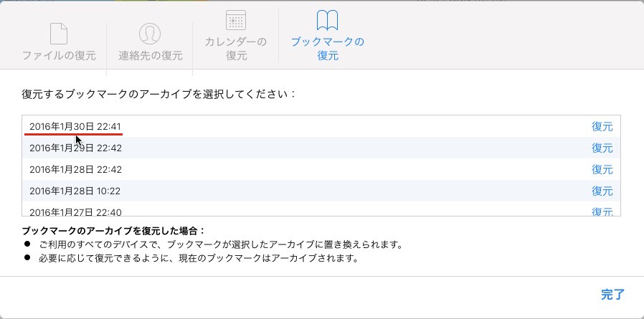The width and height of the screenshot is (644, 319).
Task: Select the カレンダーの復元 tab label
Action: [x=236, y=48]
